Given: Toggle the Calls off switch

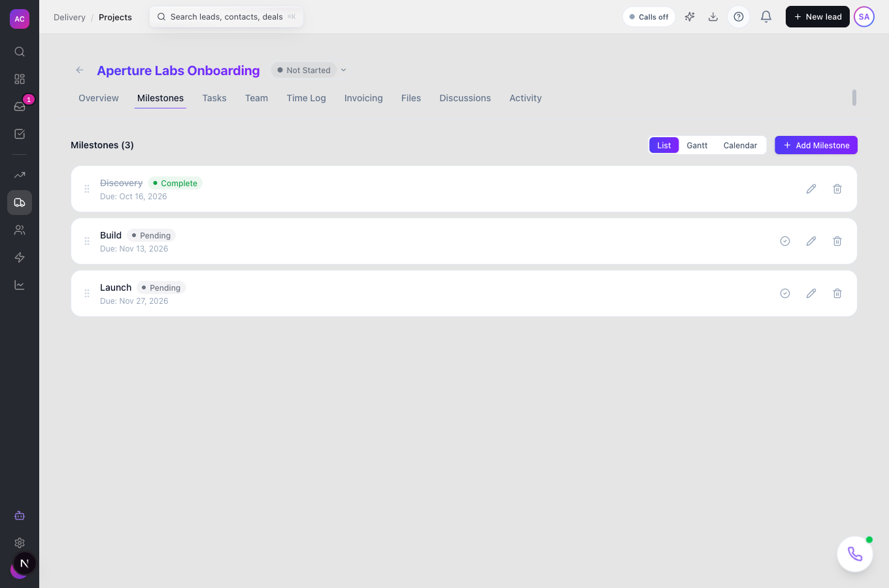Looking at the screenshot, I should click(x=649, y=17).
